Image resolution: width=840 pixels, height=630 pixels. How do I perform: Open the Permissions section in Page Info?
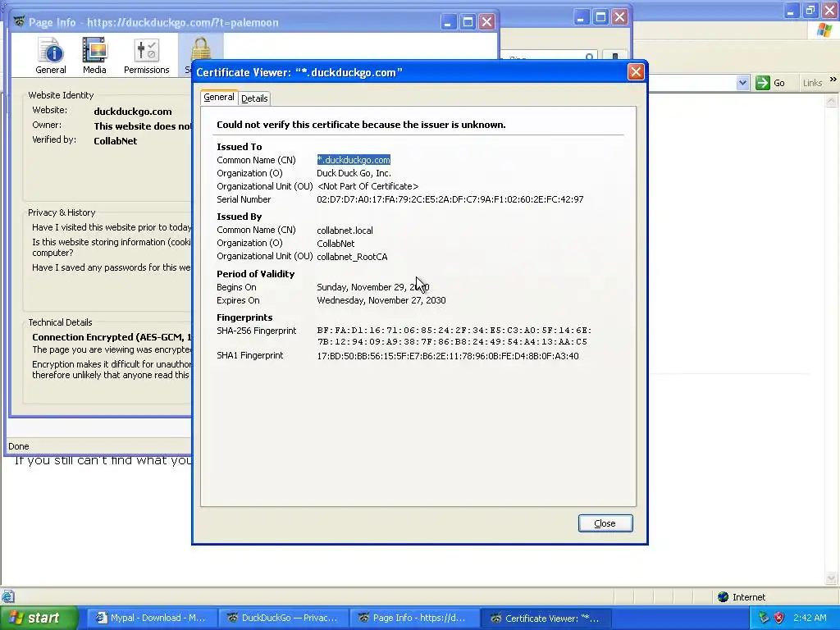(x=146, y=55)
